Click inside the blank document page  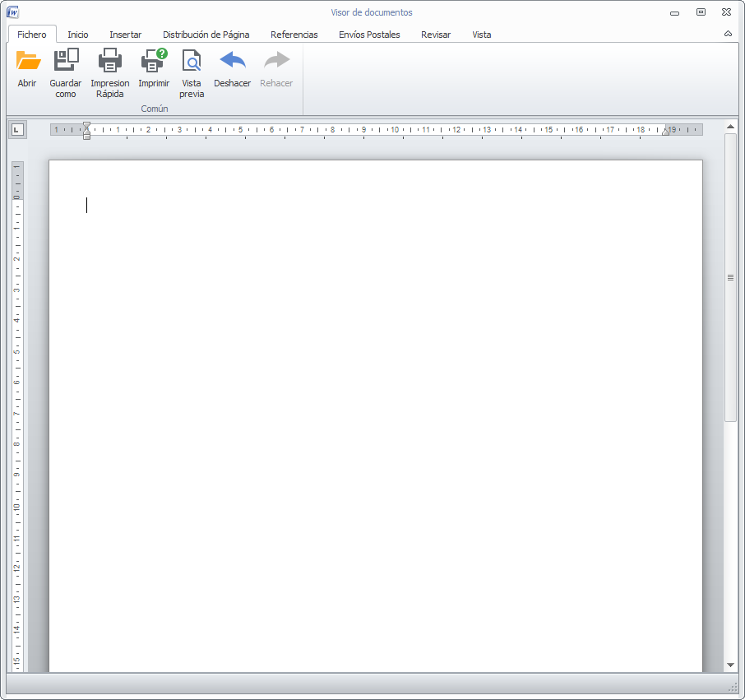375,411
